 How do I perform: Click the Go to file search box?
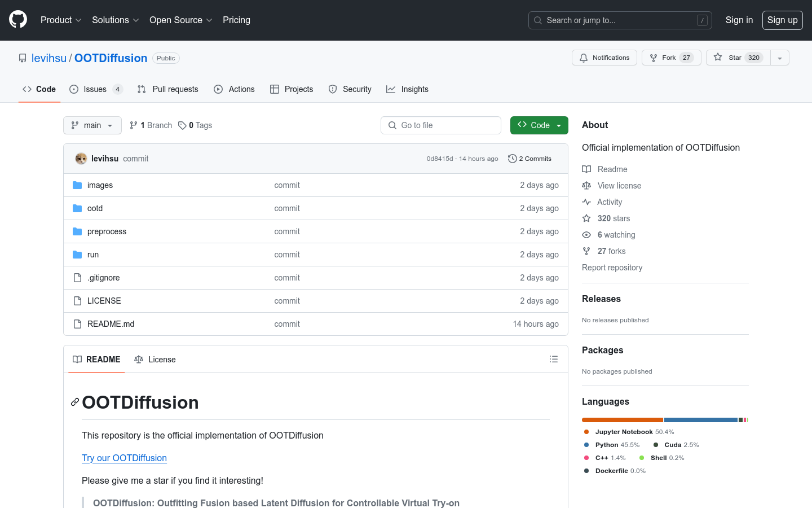[441, 125]
